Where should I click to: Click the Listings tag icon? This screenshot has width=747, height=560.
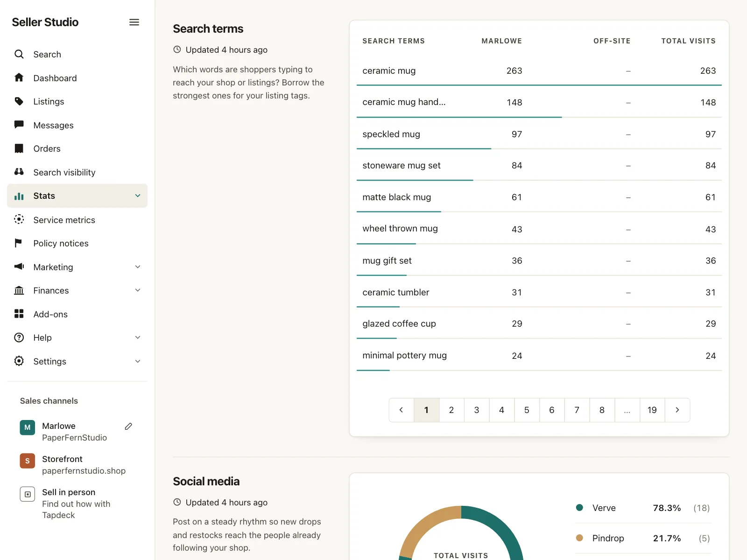19,101
